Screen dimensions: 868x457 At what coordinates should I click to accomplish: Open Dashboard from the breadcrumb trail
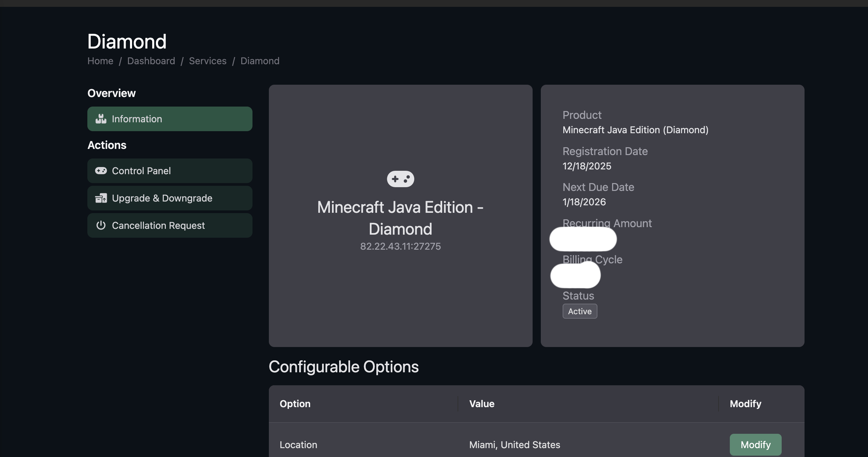pyautogui.click(x=151, y=61)
